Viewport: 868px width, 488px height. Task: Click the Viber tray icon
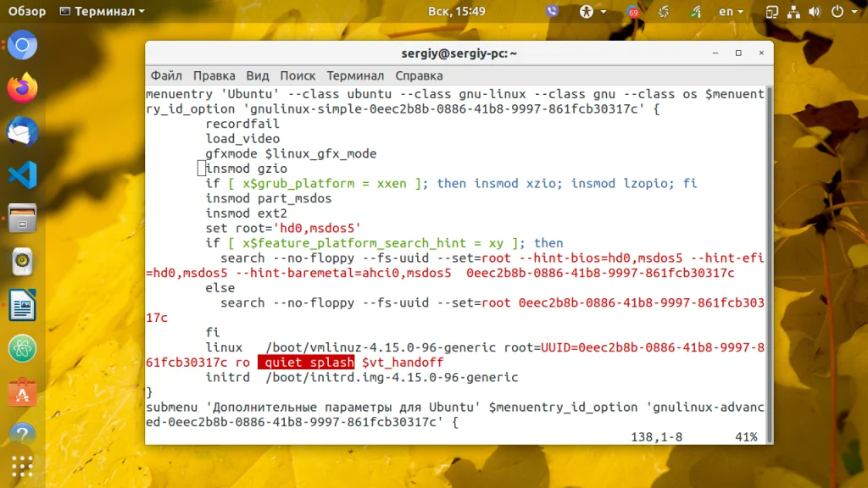pos(552,11)
